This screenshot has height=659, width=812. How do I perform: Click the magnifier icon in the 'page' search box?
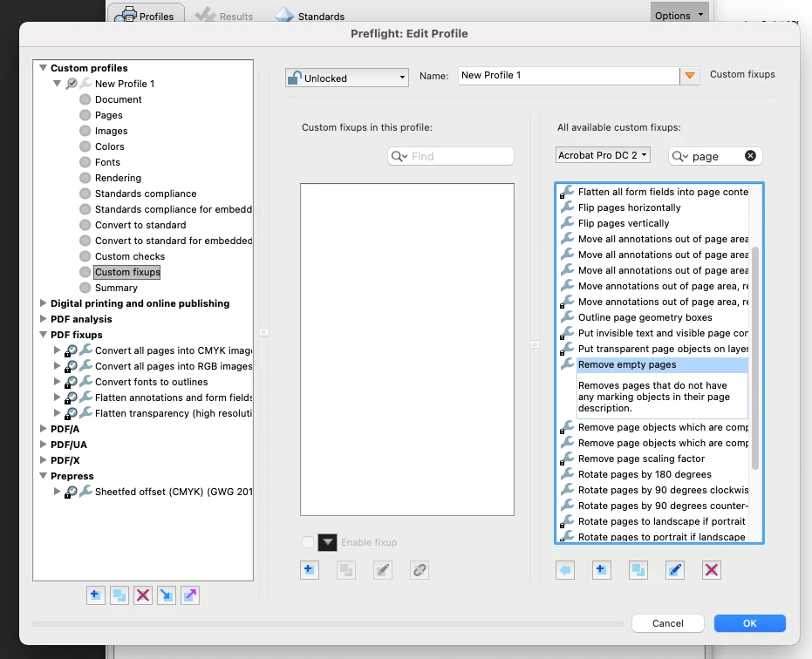click(x=679, y=156)
